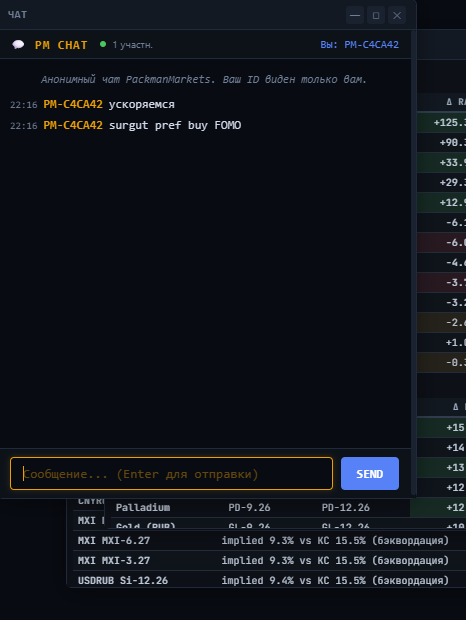This screenshot has width=466, height=620.
Task: Click sender PM-C4CA42 on the ускоряемся message
Action: (x=73, y=104)
